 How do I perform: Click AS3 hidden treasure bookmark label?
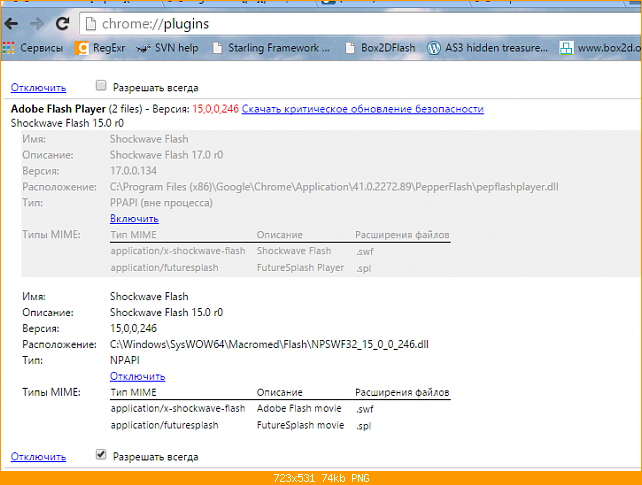coord(496,48)
